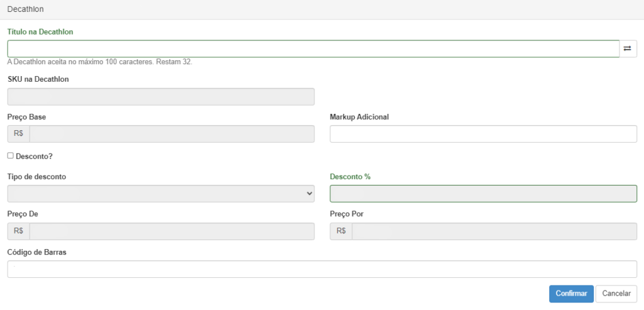
Task: Click the swap arrows icon beside title field
Action: coord(628,48)
